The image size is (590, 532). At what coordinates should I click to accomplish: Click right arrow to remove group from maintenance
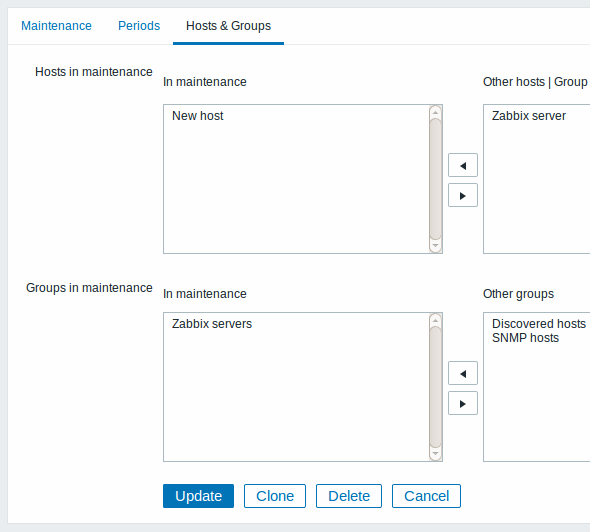[463, 403]
